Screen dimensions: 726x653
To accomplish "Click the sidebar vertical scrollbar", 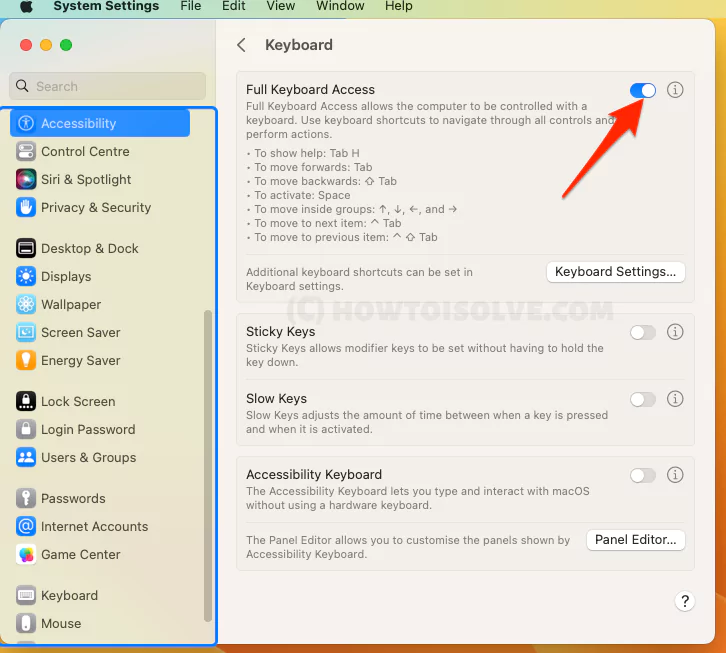I will pos(208,465).
